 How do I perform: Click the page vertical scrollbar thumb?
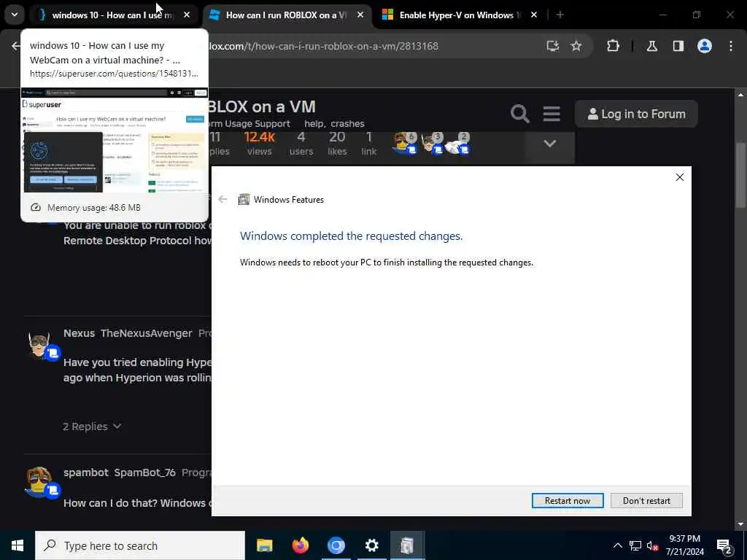[741, 175]
